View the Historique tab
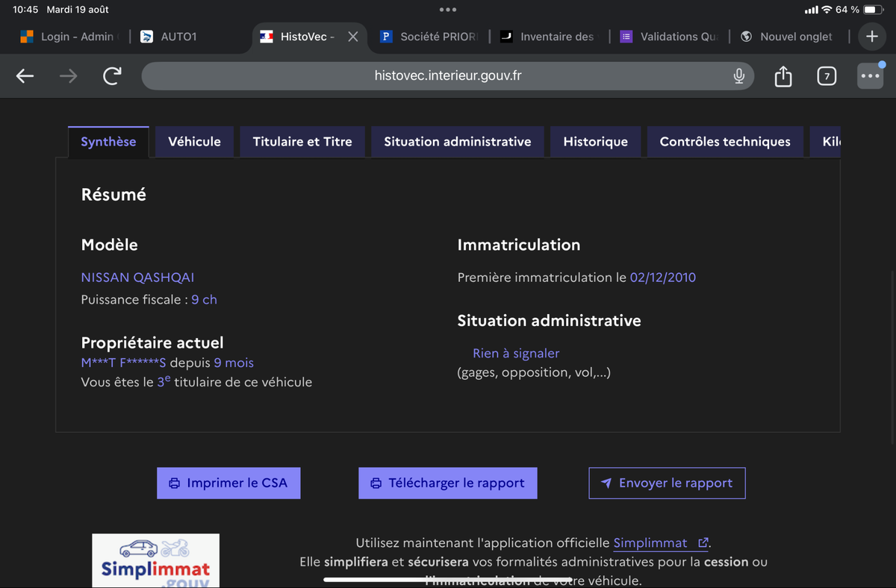896x588 pixels. click(x=595, y=142)
